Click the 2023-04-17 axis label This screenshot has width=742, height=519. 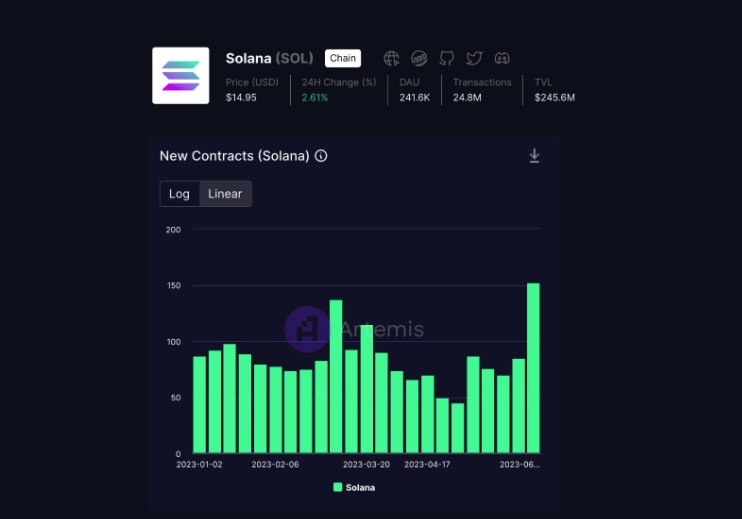pos(427,465)
